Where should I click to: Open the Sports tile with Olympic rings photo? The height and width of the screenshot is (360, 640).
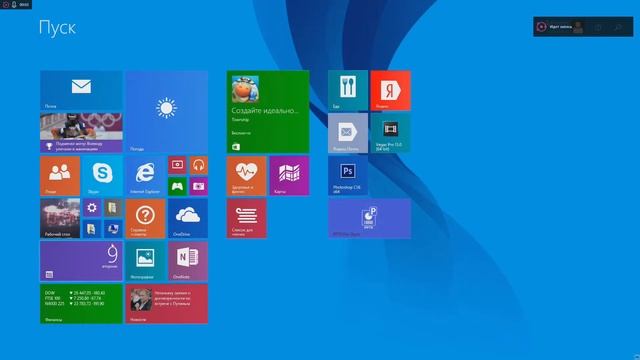click(x=81, y=133)
